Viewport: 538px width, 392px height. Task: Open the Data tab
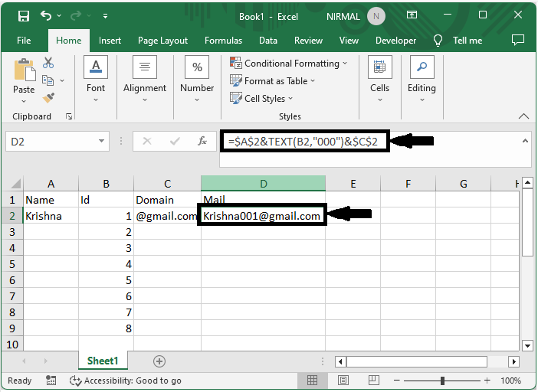click(x=268, y=41)
